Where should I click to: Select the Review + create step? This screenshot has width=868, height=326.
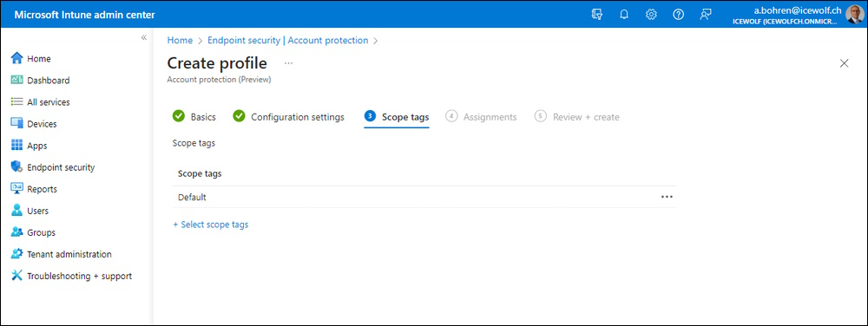click(577, 117)
